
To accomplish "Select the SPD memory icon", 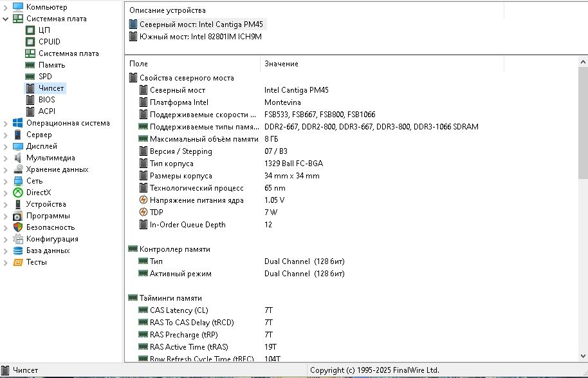I will (30, 77).
